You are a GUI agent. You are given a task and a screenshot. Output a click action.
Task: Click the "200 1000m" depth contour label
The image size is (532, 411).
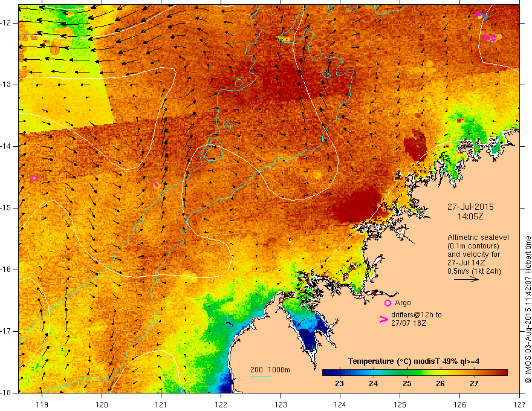(x=270, y=370)
